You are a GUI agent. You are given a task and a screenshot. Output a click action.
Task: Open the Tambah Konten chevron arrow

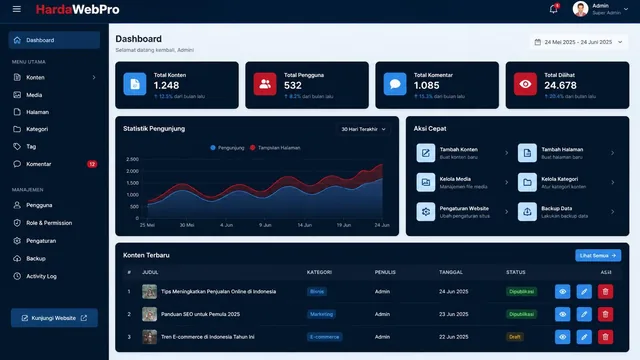[x=507, y=153]
